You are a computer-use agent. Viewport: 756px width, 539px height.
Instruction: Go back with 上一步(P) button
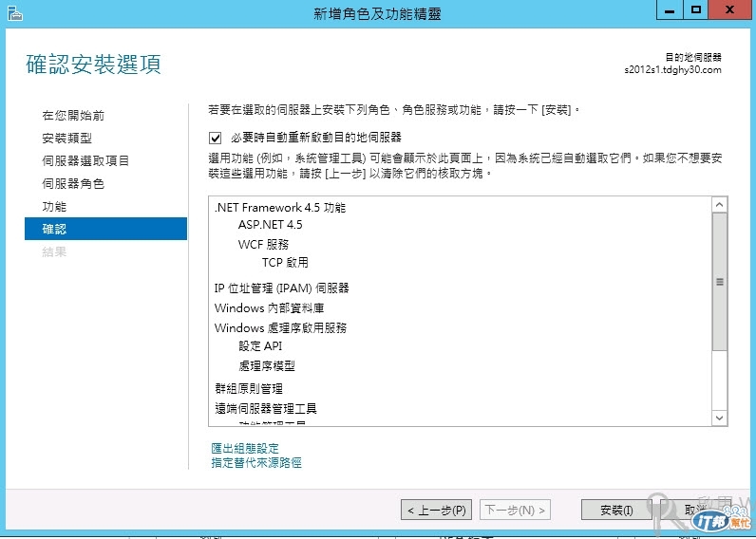pos(436,510)
